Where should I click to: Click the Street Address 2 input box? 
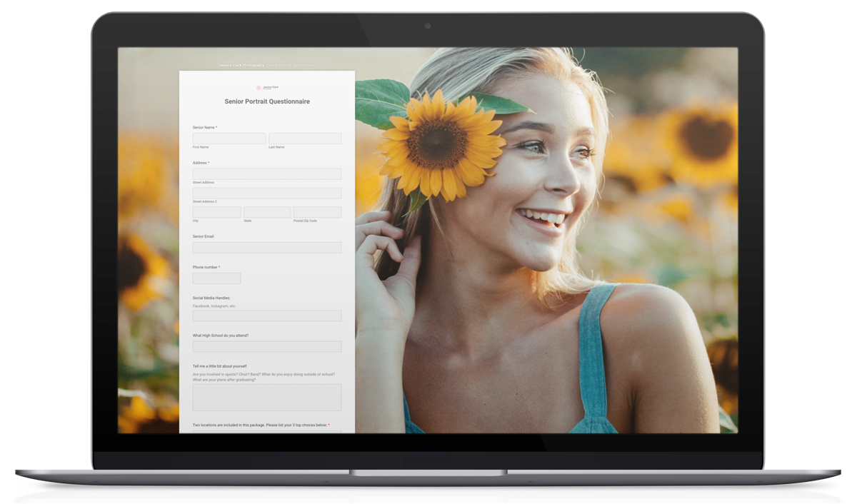(267, 193)
